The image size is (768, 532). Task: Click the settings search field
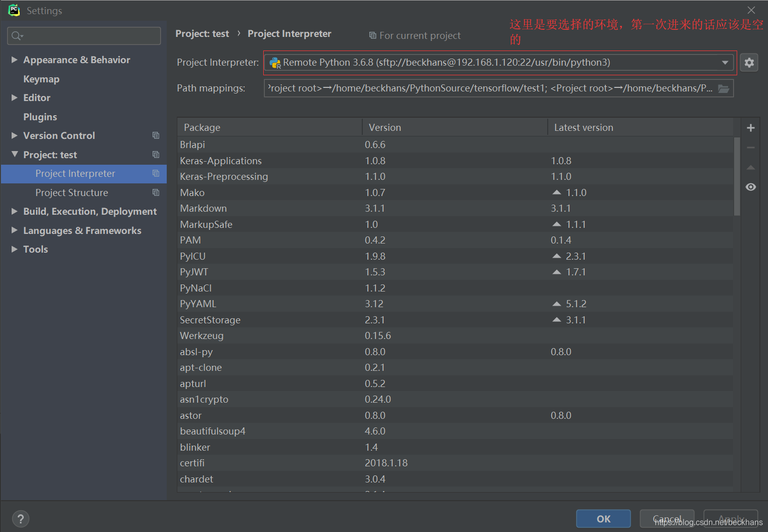(84, 36)
